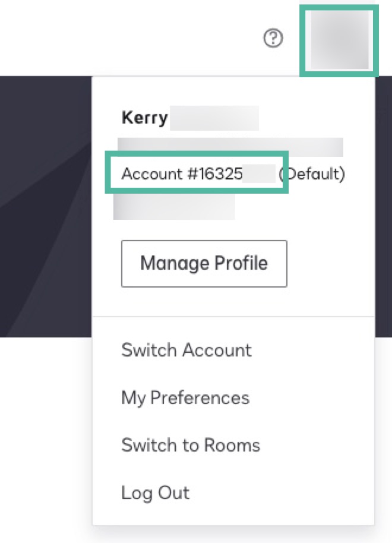Click the Manage Profile outlined button
This screenshot has width=392, height=543.
click(204, 263)
